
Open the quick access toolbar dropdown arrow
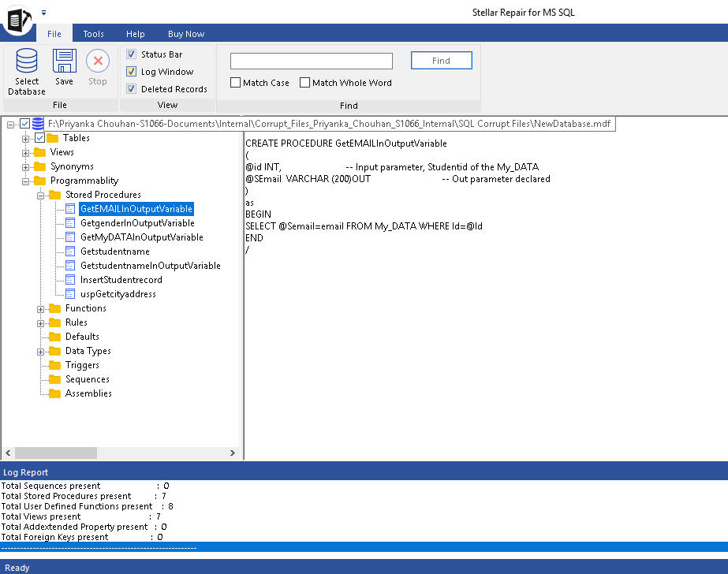pos(43,13)
